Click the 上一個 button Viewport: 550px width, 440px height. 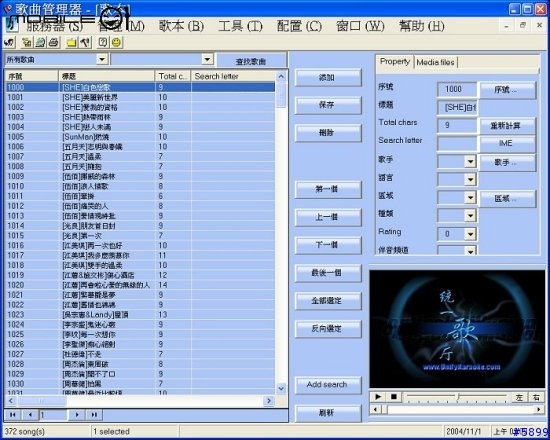click(328, 217)
